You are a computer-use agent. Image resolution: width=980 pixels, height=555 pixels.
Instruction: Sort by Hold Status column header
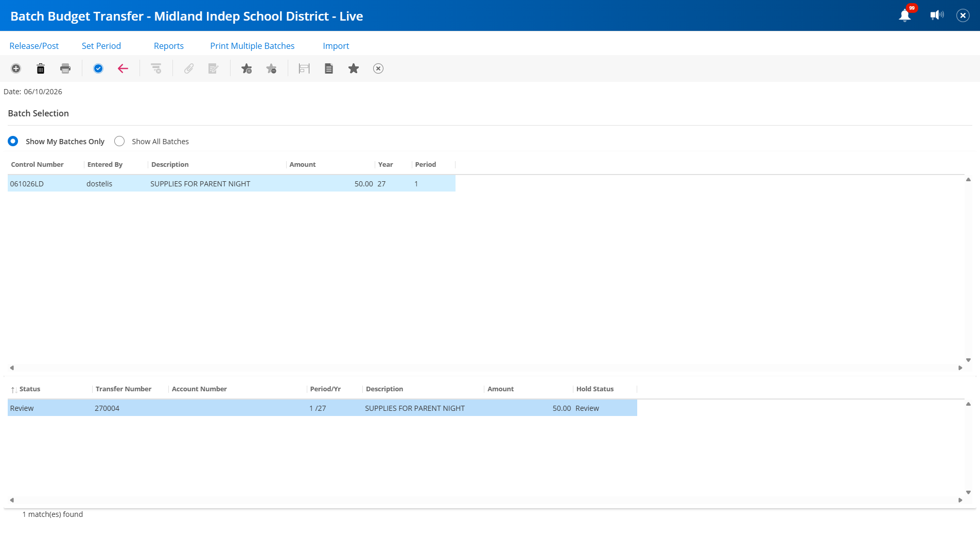(595, 389)
